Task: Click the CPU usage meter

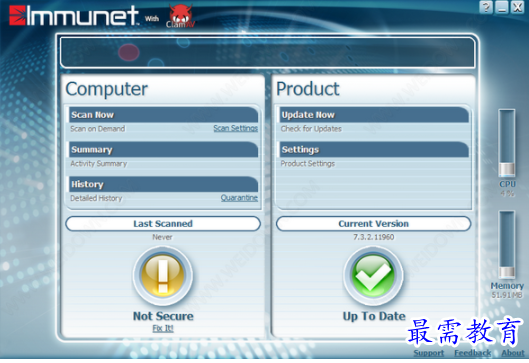Action: (507, 143)
